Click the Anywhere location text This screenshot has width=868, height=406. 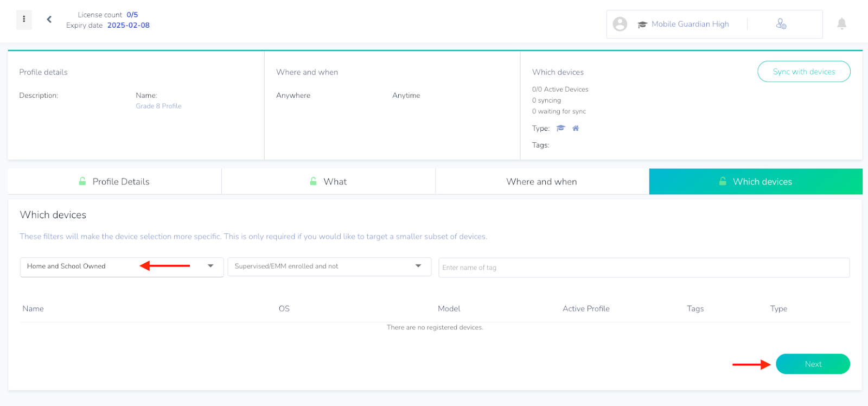(x=293, y=95)
